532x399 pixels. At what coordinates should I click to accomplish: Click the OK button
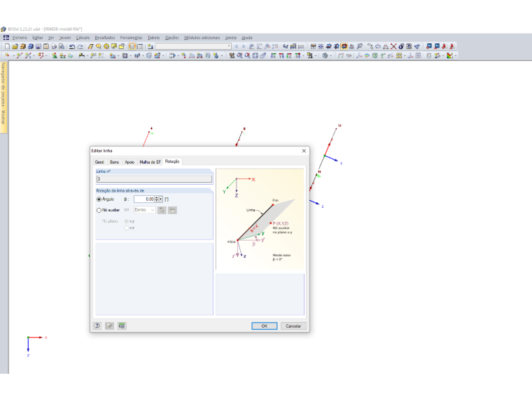coord(265,326)
